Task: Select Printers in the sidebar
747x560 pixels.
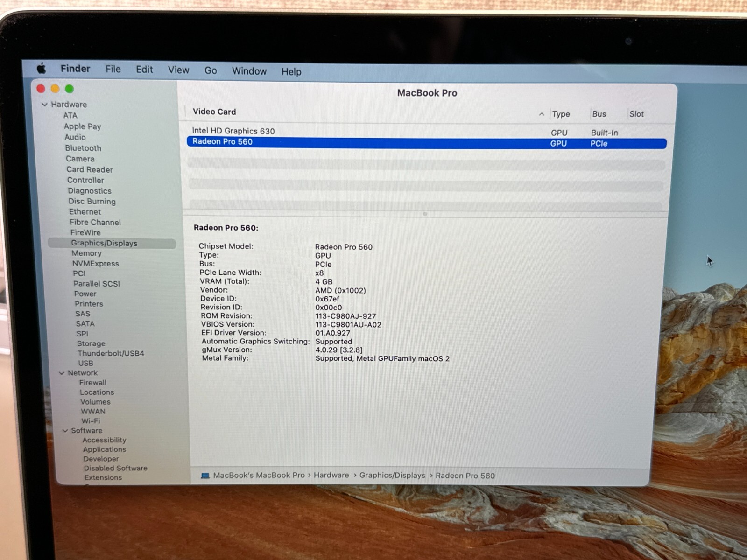Action: coord(89,303)
